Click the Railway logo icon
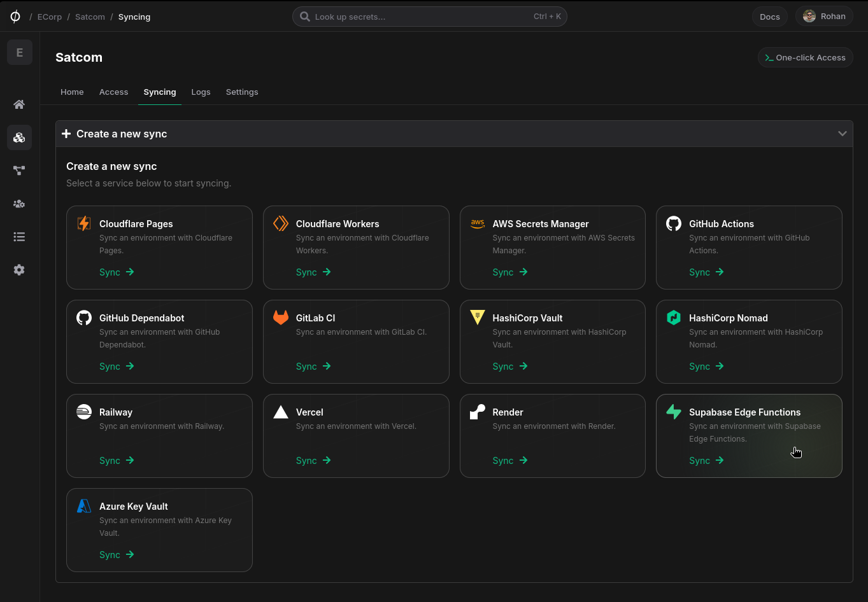The width and height of the screenshot is (868, 602). click(x=84, y=412)
